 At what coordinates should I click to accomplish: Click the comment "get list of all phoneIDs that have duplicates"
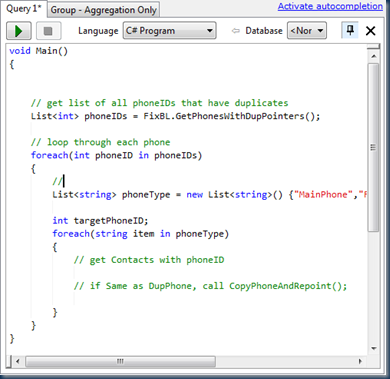coord(159,103)
